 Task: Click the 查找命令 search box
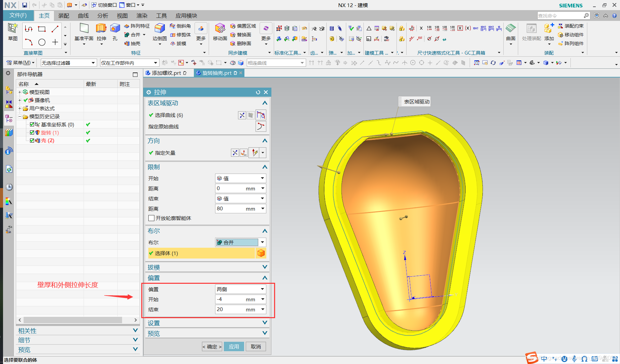[x=560, y=16]
